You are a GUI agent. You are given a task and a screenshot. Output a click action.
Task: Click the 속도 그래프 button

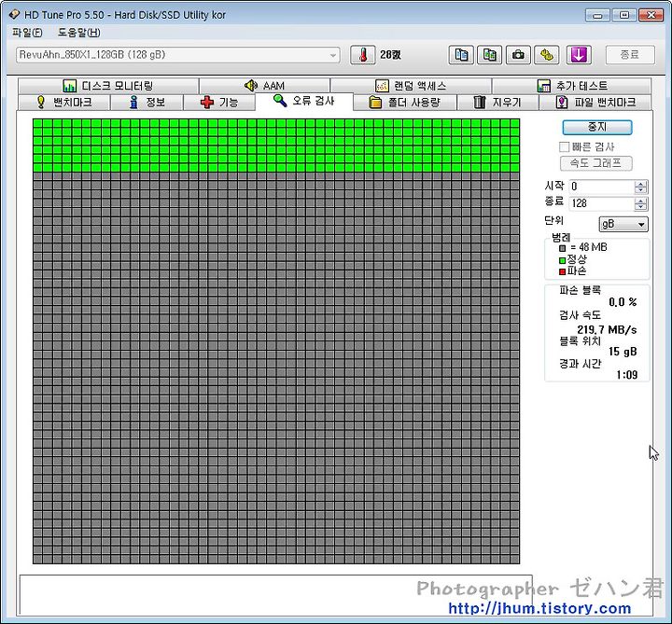pos(596,163)
